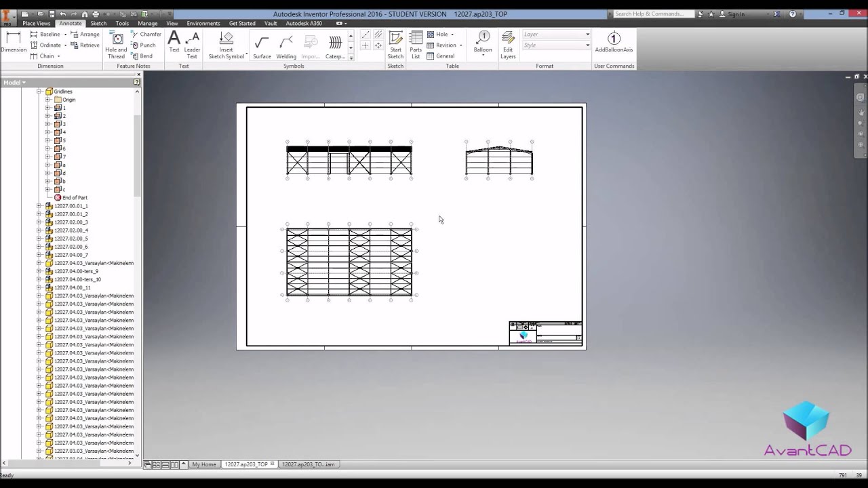Click the Save icon in quick access toolbar

pos(51,14)
